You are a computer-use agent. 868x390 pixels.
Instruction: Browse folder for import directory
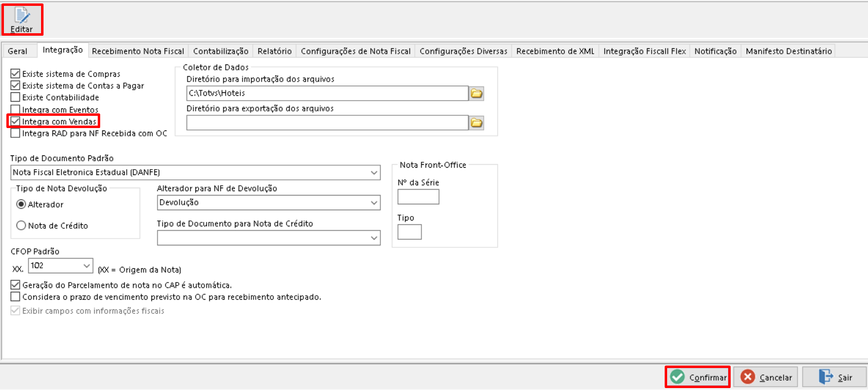[x=477, y=93]
